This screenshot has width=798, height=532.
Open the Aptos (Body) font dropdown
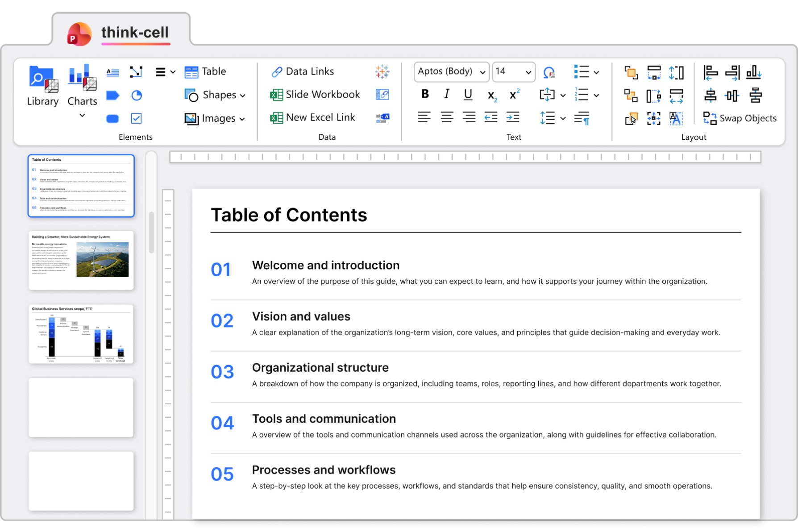pyautogui.click(x=451, y=72)
